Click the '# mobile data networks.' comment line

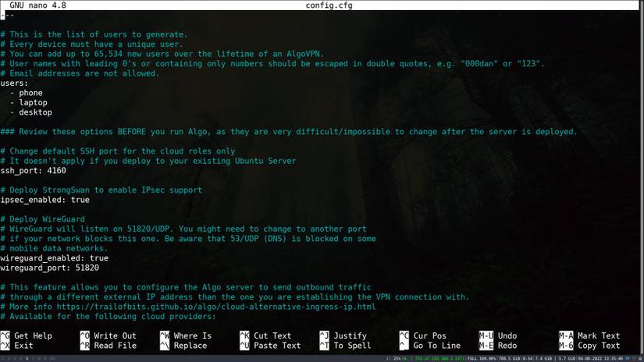(54, 248)
